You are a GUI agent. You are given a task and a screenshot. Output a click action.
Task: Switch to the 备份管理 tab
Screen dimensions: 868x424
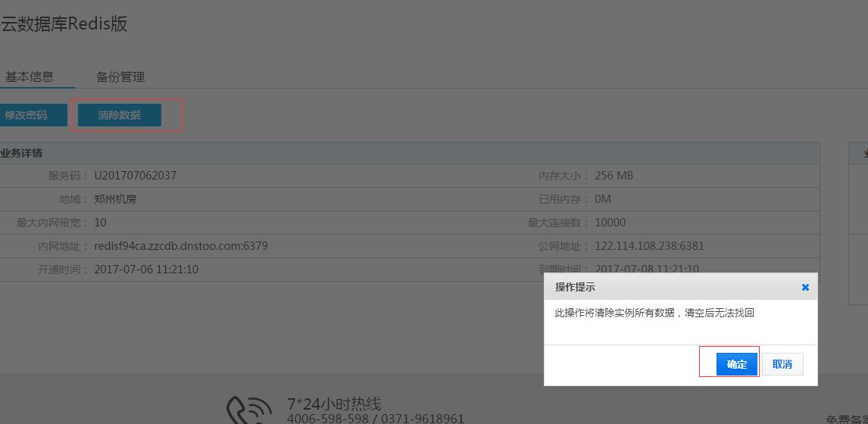pyautogui.click(x=120, y=77)
